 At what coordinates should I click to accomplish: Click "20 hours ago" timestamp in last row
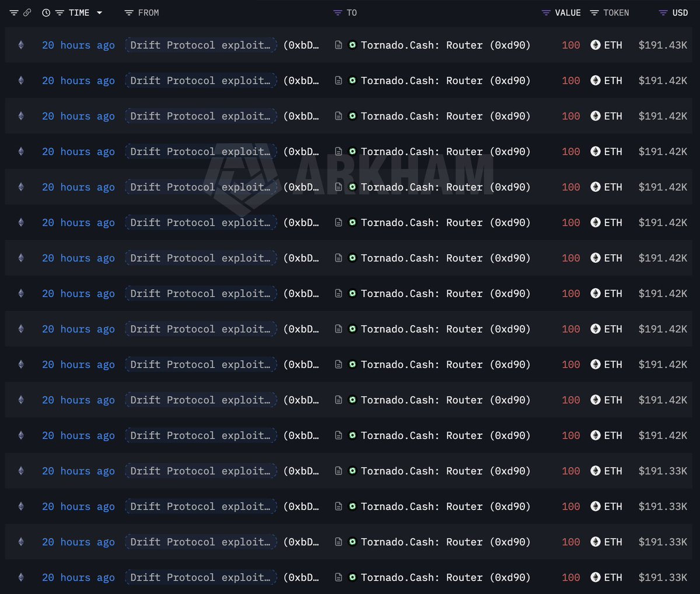coord(78,577)
